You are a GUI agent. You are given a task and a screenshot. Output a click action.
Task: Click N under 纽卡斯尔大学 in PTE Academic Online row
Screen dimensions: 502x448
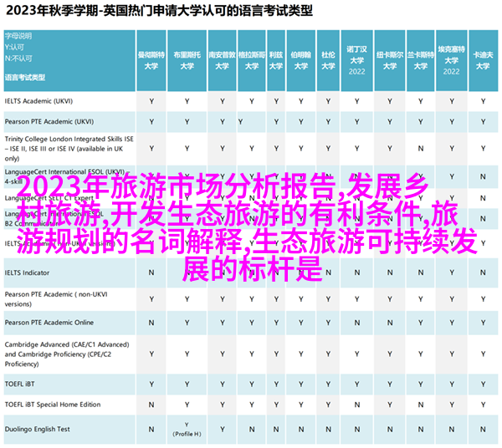tap(390, 323)
